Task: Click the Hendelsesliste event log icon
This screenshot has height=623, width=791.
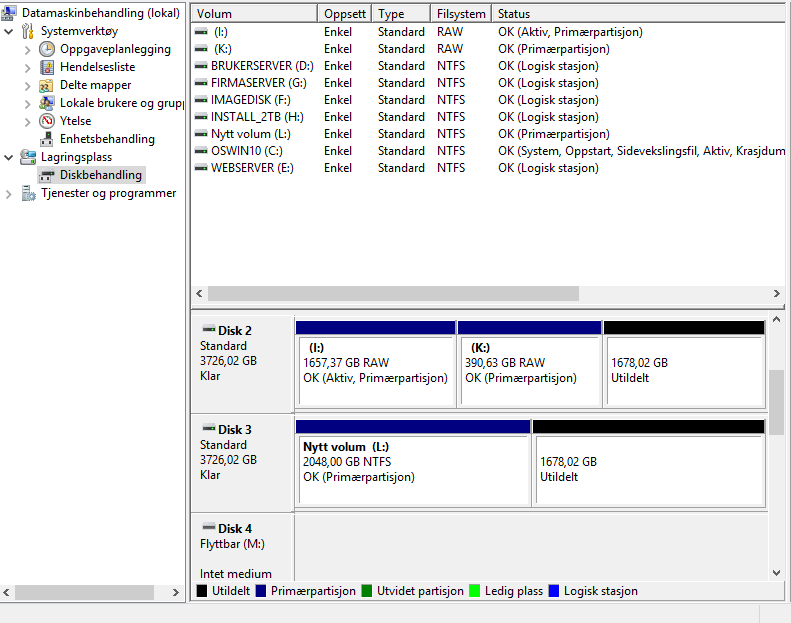Action: (47, 67)
